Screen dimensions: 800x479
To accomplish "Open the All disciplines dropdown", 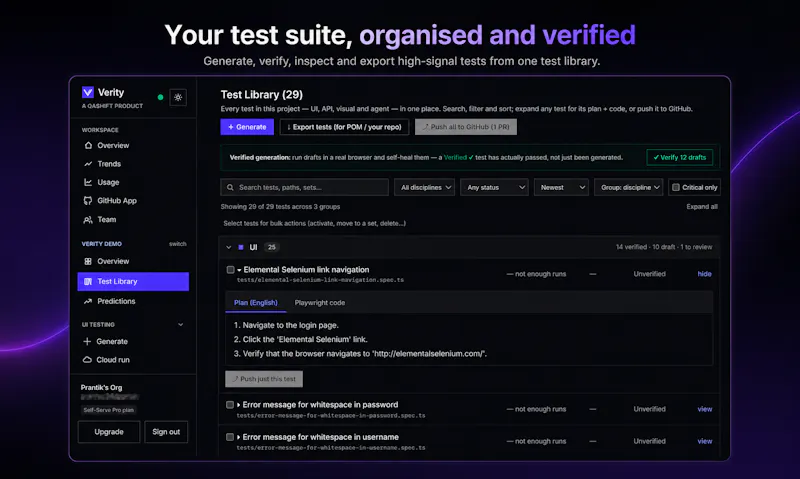I will point(424,187).
